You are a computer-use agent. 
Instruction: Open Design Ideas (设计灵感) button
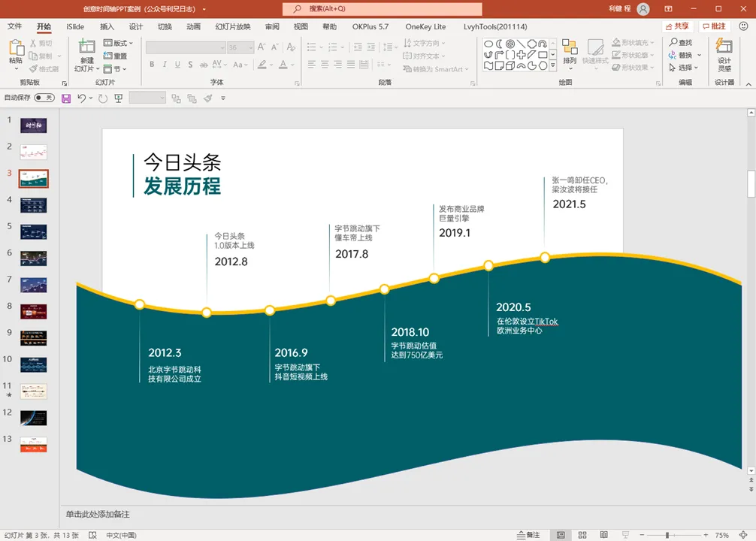(x=724, y=55)
